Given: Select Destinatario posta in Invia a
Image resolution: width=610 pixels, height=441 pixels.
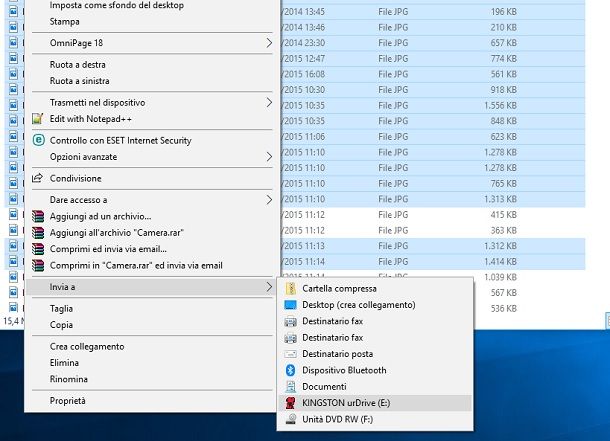Looking at the screenshot, I should point(337,354).
